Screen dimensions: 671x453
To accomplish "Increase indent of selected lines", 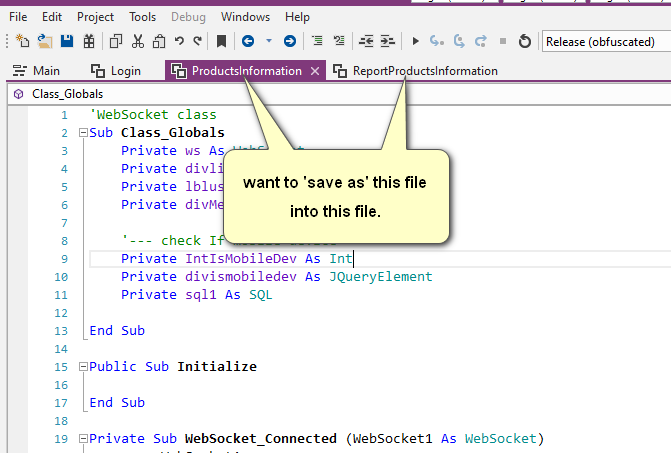I will point(387,41).
